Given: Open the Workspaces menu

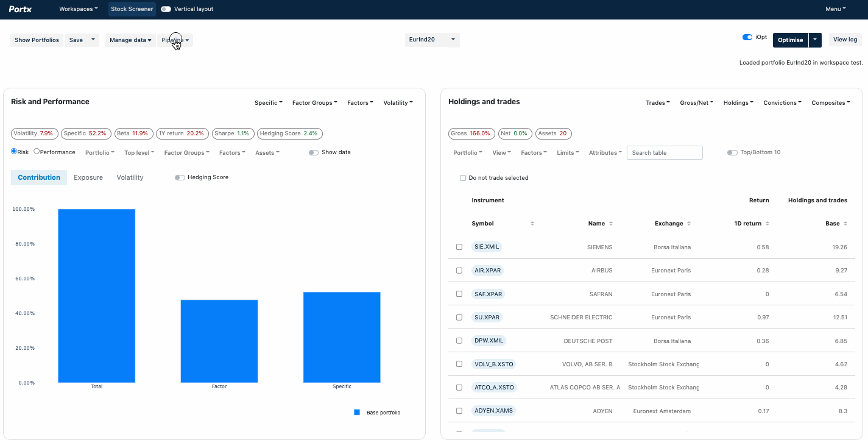Looking at the screenshot, I should pos(78,9).
